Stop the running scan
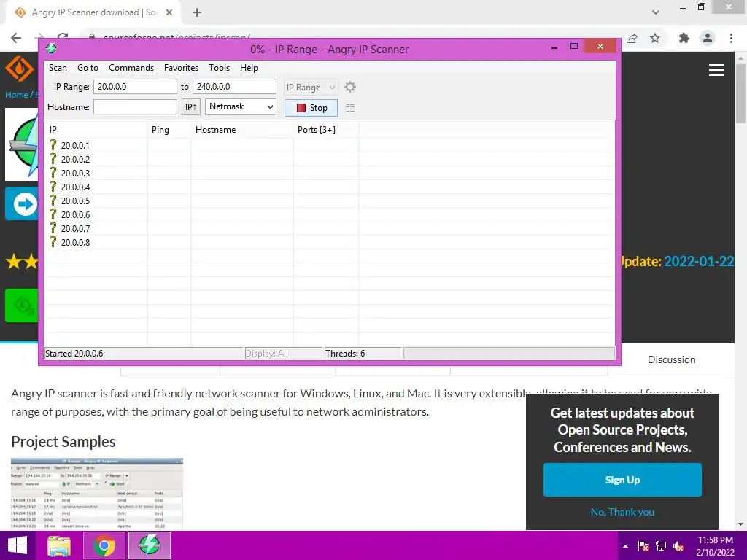Viewport: 747px width, 560px height. pyautogui.click(x=311, y=108)
